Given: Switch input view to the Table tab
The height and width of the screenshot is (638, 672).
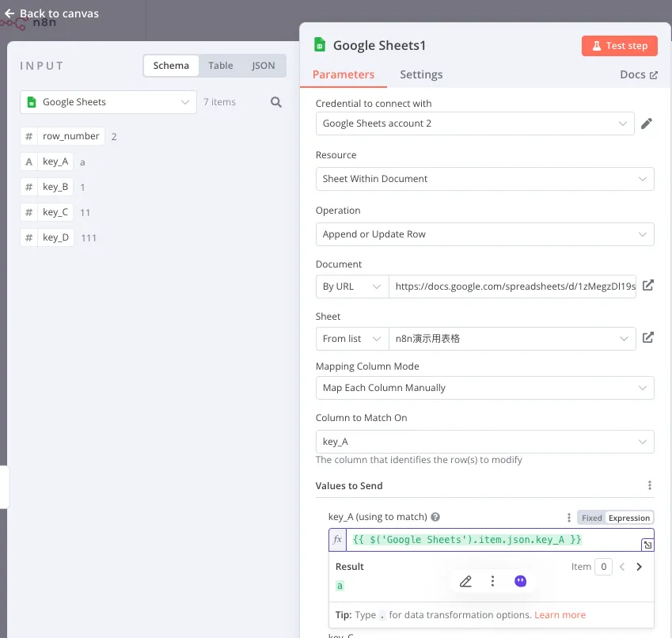Looking at the screenshot, I should pos(221,66).
